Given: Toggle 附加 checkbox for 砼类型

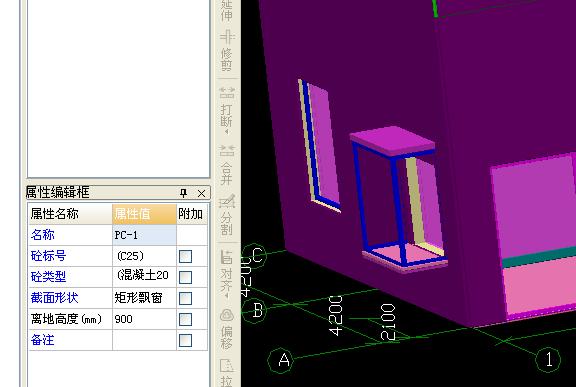Looking at the screenshot, I should [186, 277].
